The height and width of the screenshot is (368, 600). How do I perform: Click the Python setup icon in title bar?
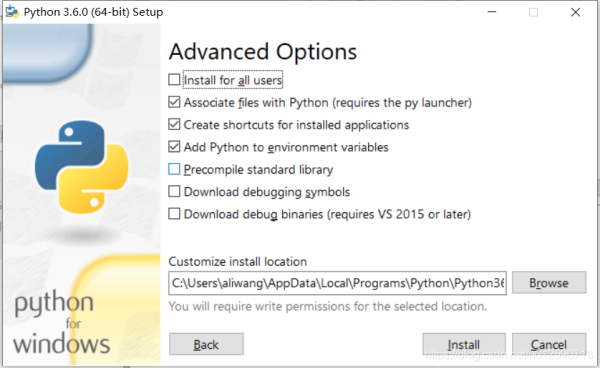point(12,11)
